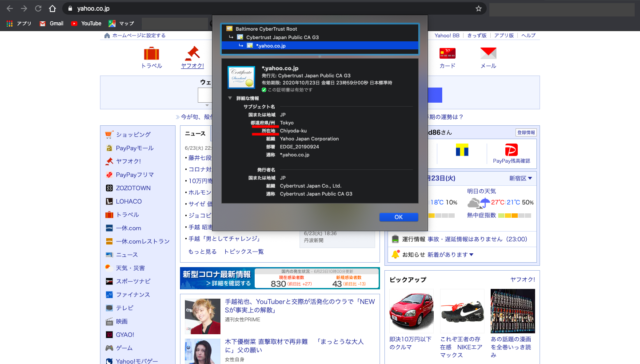Click the ヤフオク! link in ピックアップ header
This screenshot has width=640, height=364.
point(523,280)
